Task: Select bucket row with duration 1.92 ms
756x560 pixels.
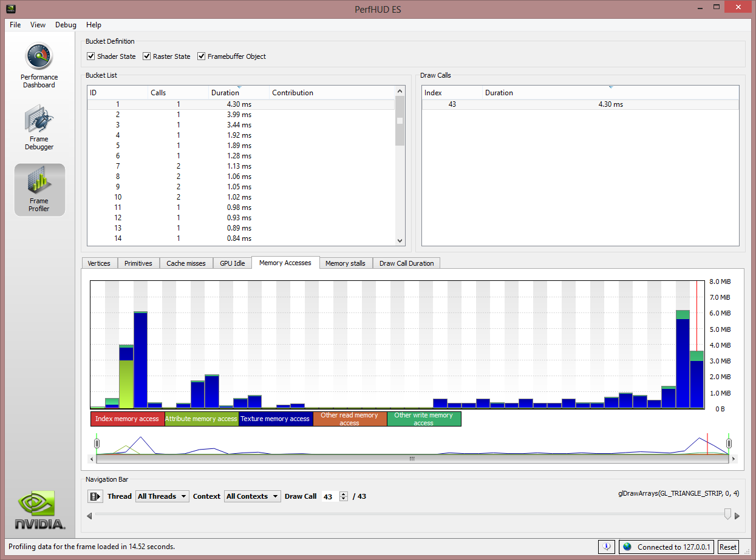Action: coord(241,135)
